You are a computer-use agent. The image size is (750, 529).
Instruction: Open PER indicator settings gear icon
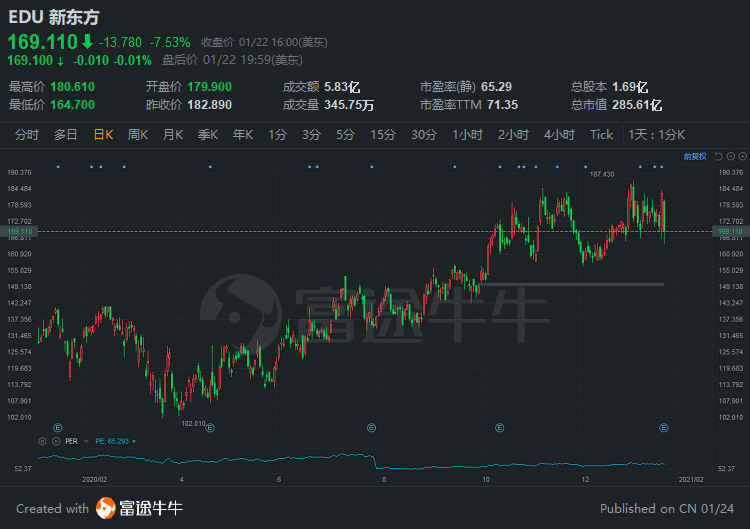[42, 441]
